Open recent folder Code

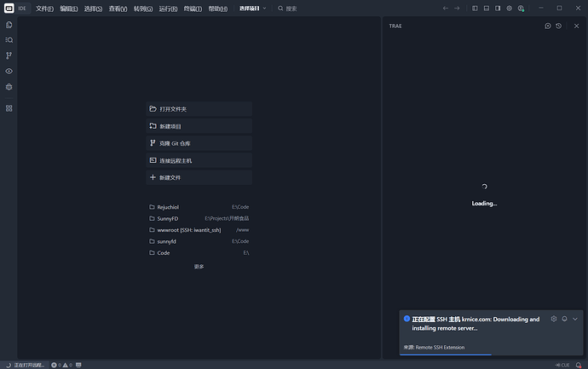pyautogui.click(x=199, y=253)
